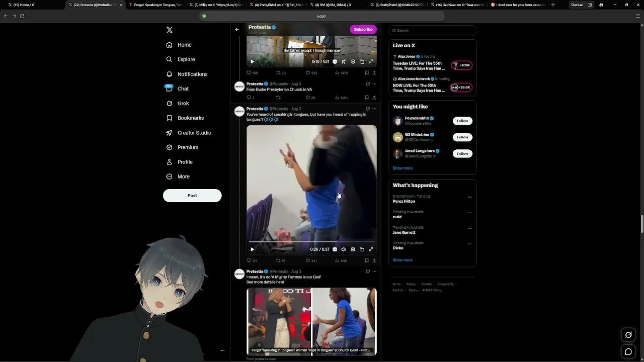
Task: Reply to the post with 239 likes
Action: [252, 73]
